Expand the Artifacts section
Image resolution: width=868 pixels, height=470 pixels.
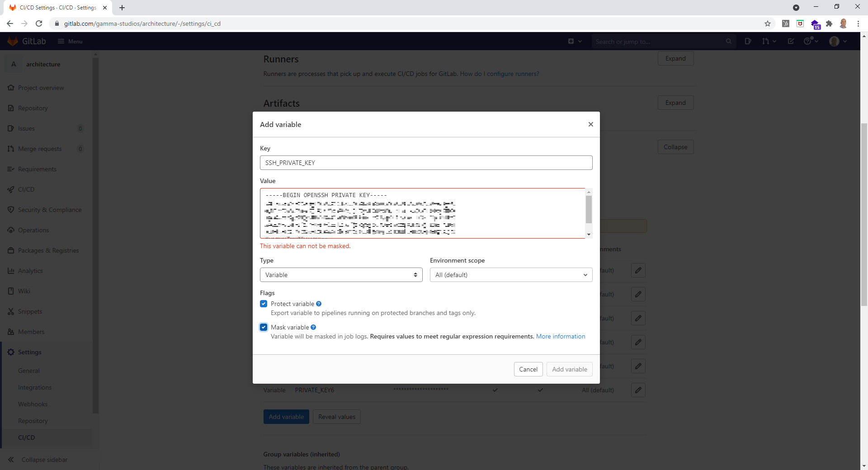pos(675,103)
